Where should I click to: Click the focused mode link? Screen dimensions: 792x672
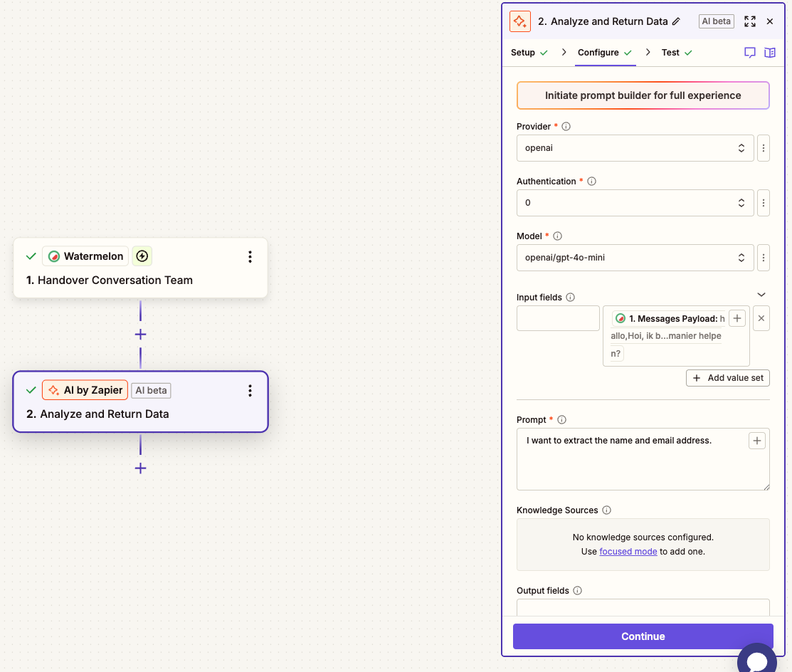point(628,552)
